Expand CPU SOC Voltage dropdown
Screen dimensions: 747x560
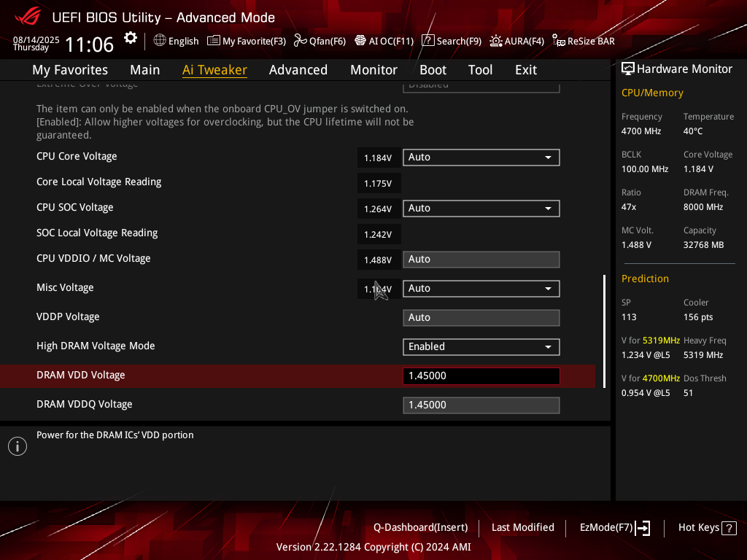click(481, 208)
